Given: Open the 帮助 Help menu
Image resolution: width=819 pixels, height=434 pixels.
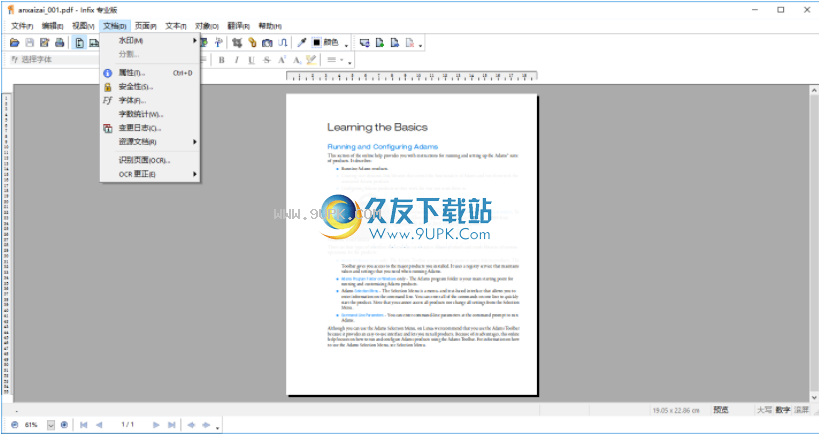Looking at the screenshot, I should (270, 26).
